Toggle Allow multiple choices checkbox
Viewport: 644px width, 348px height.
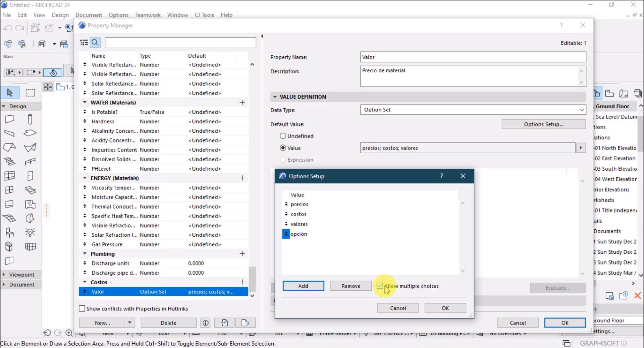(380, 286)
